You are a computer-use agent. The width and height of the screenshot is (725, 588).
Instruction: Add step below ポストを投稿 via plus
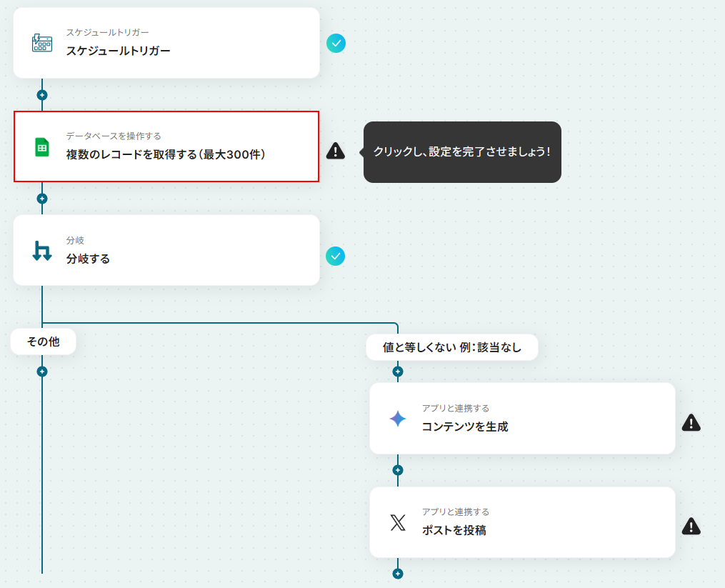(398, 574)
